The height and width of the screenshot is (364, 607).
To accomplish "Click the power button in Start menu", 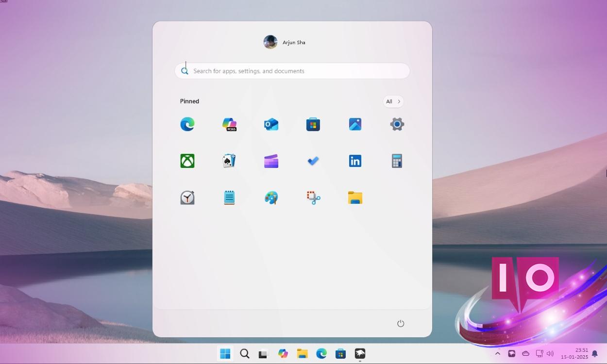I will click(x=401, y=323).
